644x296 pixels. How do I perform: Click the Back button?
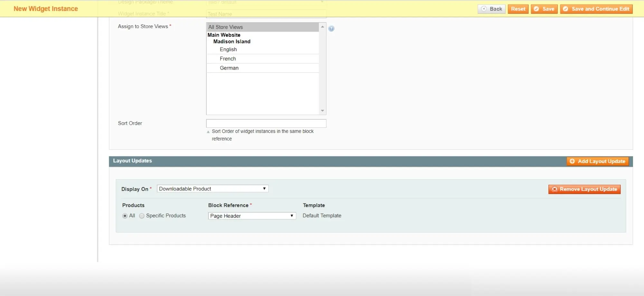click(491, 9)
